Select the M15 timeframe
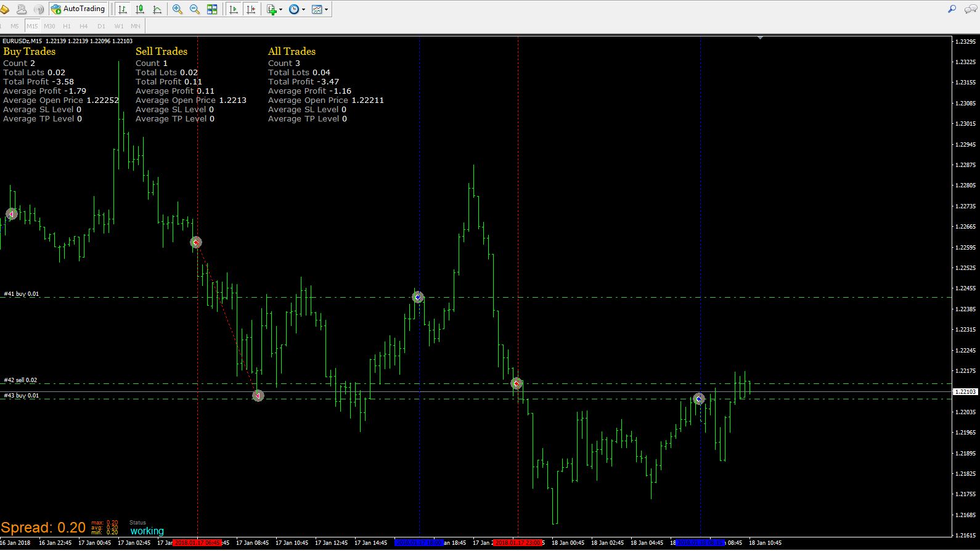Screen dimensions: 980x551 coord(32,26)
